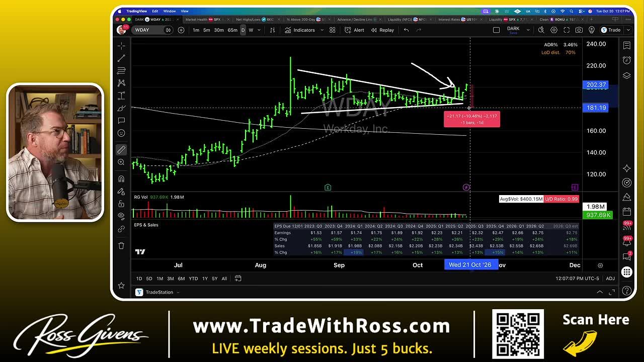Start bar Replay mode

point(382,30)
